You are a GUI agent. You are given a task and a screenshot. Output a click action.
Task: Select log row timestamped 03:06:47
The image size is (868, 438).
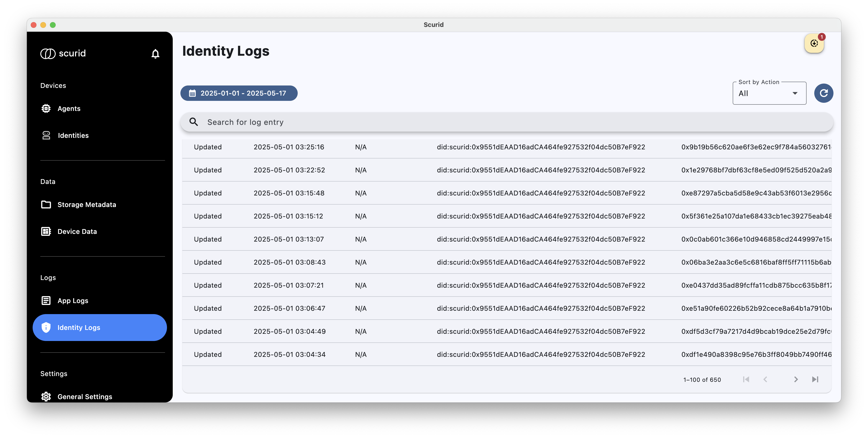click(x=507, y=308)
